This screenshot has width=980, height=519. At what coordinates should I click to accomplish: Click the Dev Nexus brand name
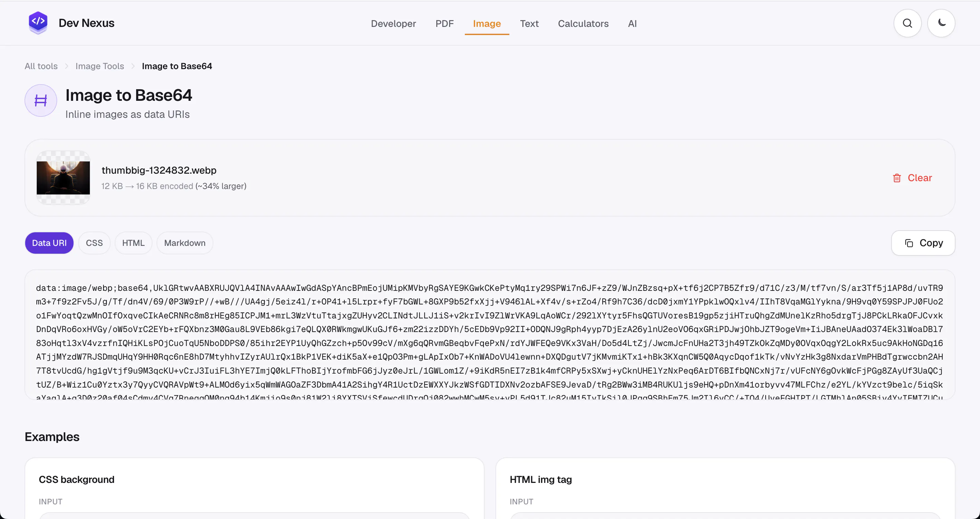(86, 23)
